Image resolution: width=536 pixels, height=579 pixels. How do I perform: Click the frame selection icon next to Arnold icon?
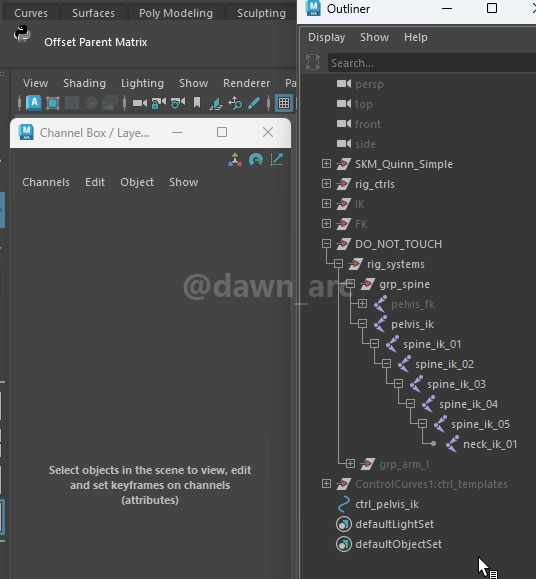click(53, 103)
